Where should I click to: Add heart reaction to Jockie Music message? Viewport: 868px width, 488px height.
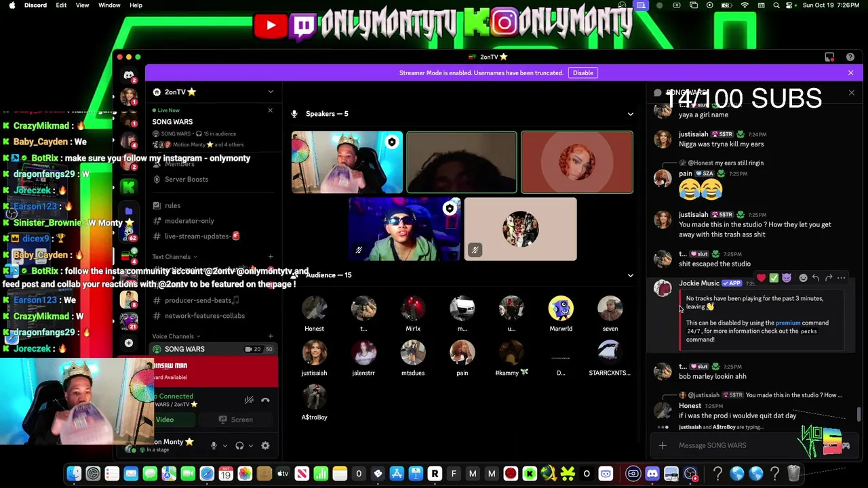tap(761, 278)
